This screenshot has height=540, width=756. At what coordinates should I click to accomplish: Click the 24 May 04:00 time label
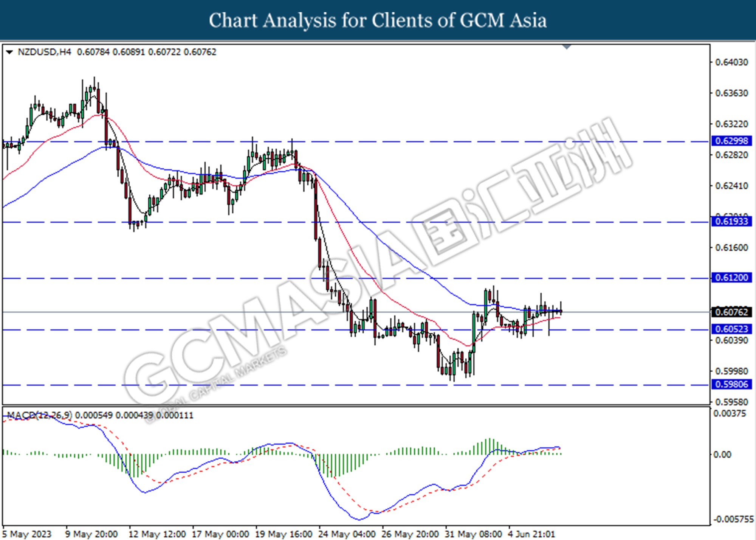pyautogui.click(x=347, y=534)
